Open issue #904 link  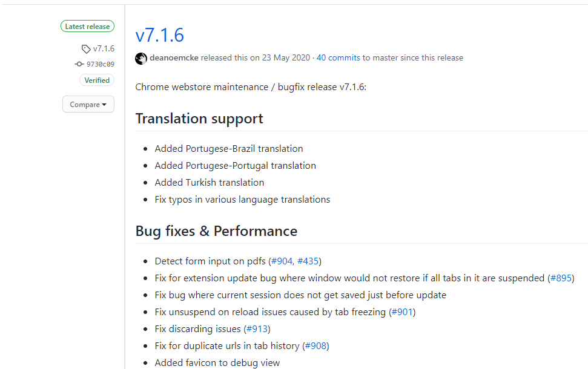pyautogui.click(x=282, y=261)
